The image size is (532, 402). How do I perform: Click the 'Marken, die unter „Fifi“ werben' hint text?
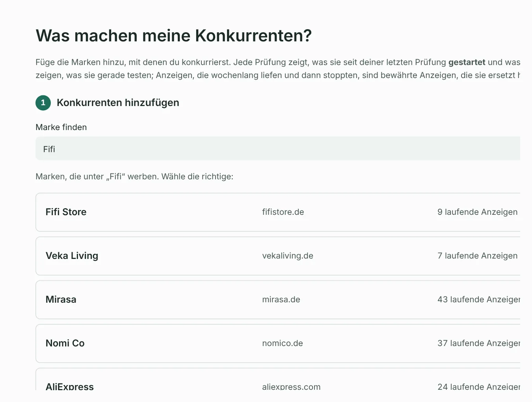point(134,177)
